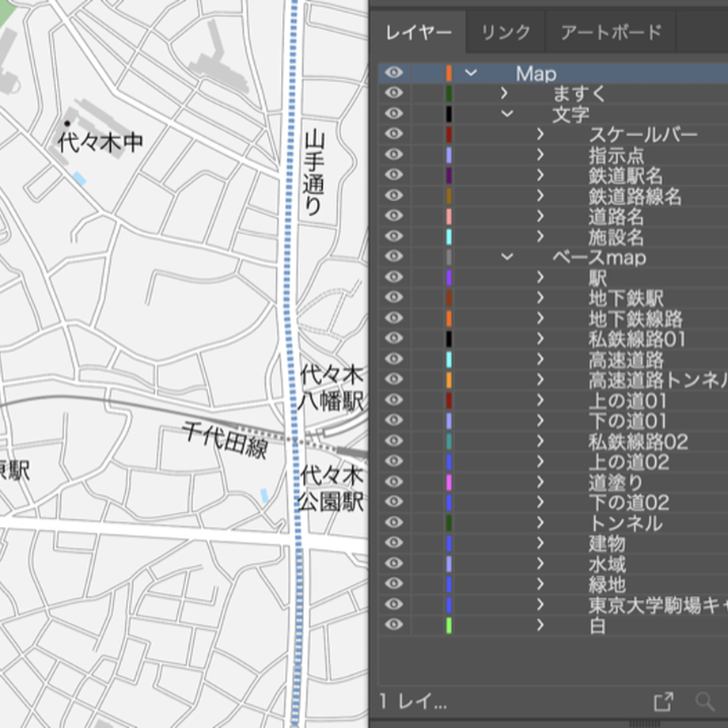Toggle eye icon for トンネル layer
The height and width of the screenshot is (728, 728).
point(394,522)
